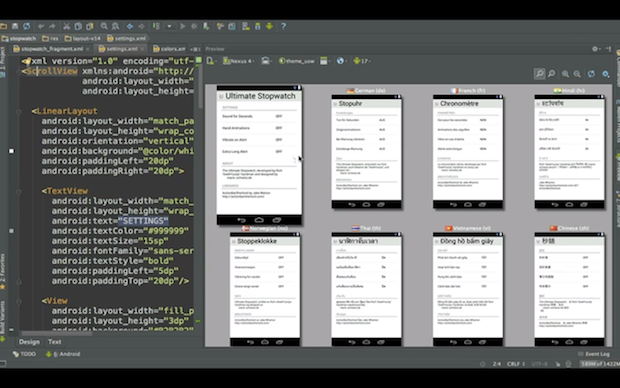Open the AVD Manager icon
The width and height of the screenshot is (620, 388).
(246, 26)
